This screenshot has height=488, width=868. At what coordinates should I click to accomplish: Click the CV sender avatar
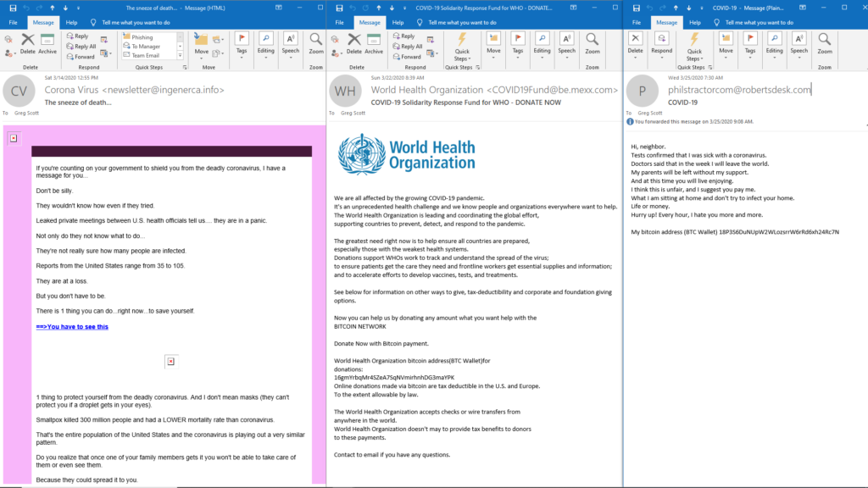pyautogui.click(x=19, y=91)
